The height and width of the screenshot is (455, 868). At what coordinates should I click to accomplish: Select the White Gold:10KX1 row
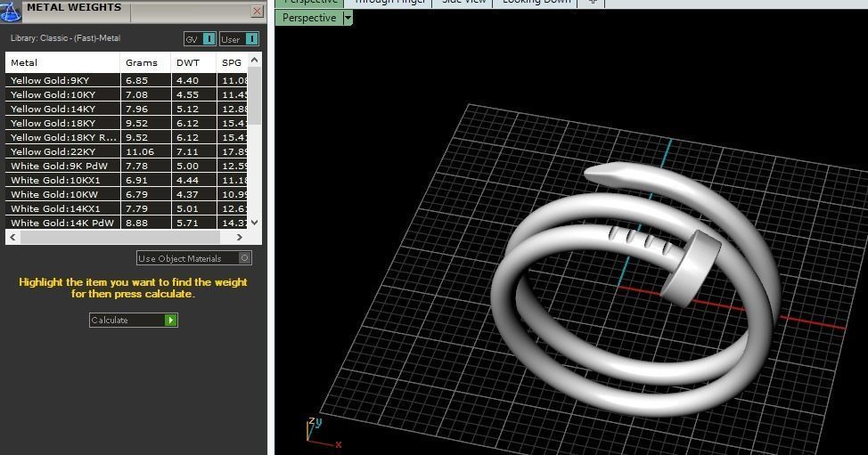(x=127, y=180)
